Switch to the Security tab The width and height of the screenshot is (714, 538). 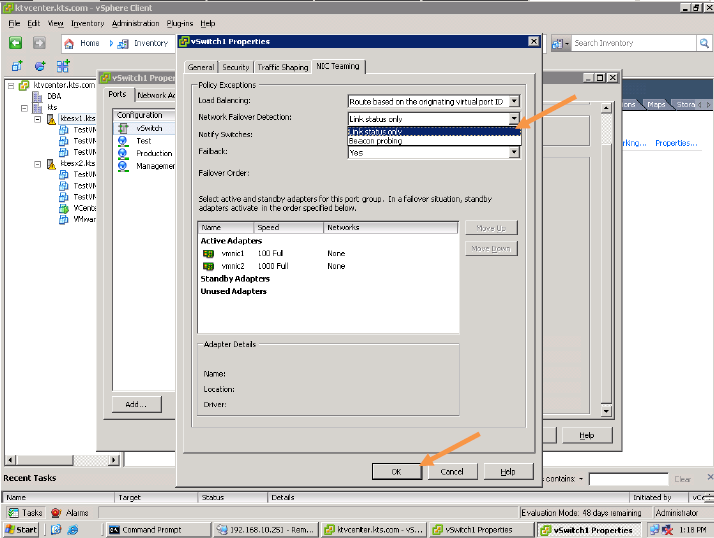[x=235, y=67]
